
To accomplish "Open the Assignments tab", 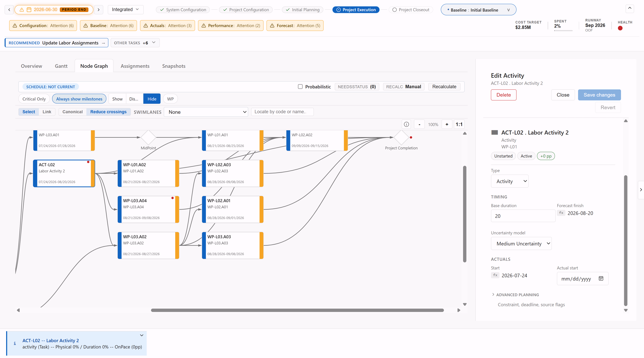I will click(x=135, y=66).
